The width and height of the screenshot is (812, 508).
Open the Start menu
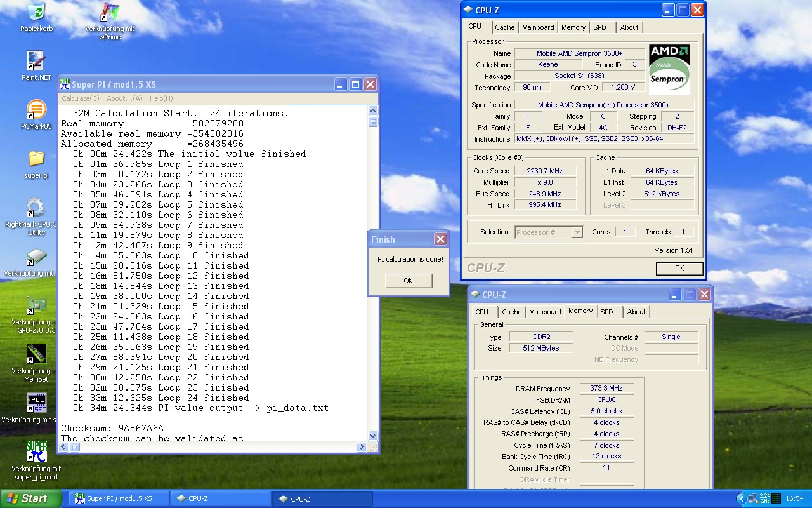(x=30, y=498)
